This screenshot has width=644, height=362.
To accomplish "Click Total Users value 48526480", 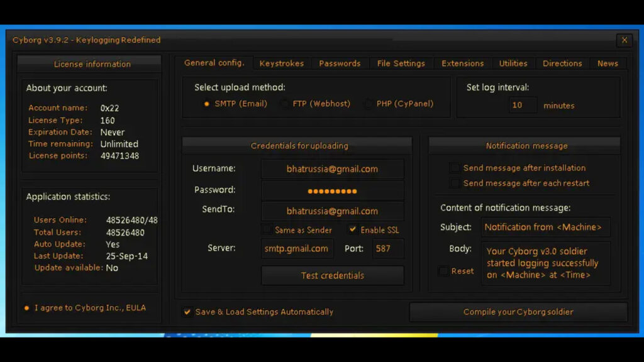I will [x=125, y=233].
